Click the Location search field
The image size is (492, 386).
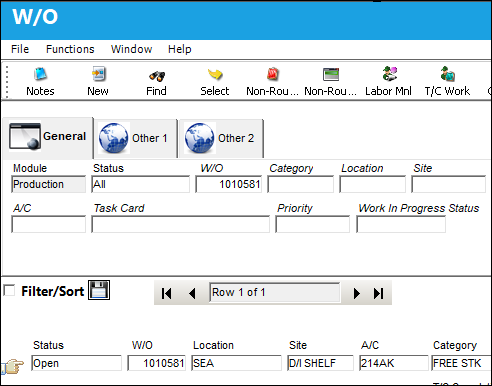(373, 184)
